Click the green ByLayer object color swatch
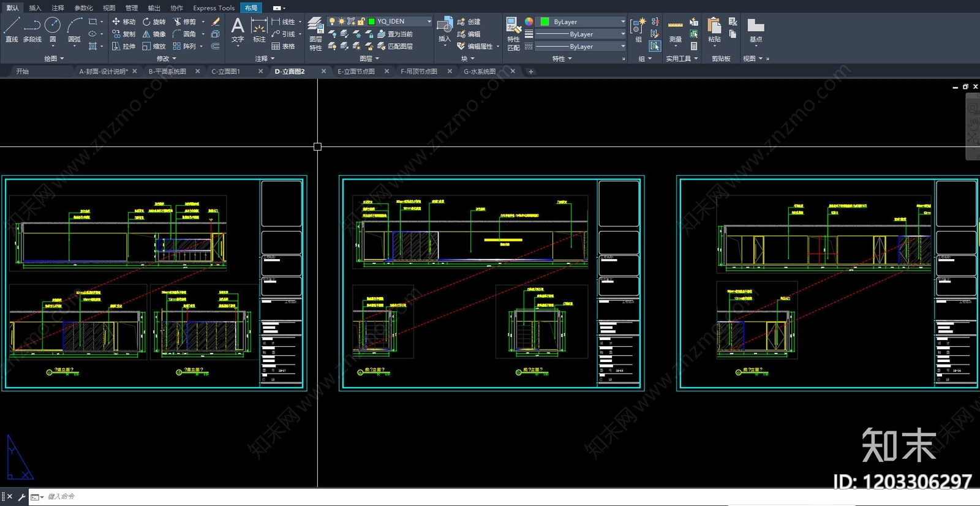The height and width of the screenshot is (506, 980). 545,21
